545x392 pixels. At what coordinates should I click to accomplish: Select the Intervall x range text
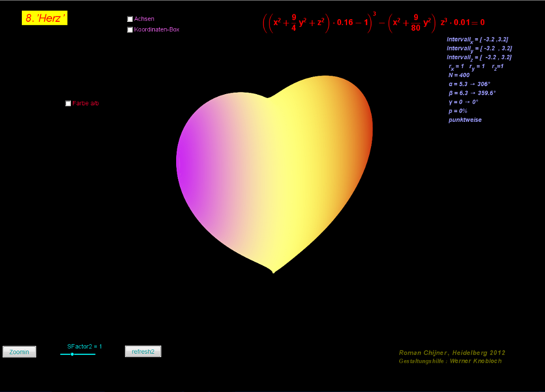(479, 39)
